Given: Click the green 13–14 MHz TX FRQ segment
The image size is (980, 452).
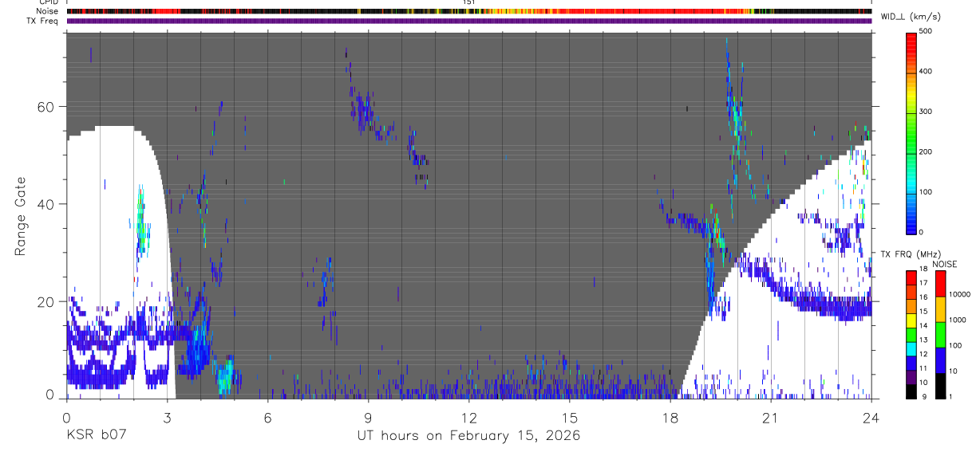Looking at the screenshot, I should coord(911,334).
